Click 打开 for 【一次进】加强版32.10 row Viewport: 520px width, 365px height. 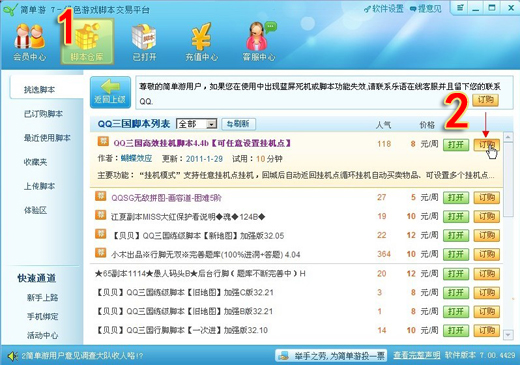[x=456, y=330]
